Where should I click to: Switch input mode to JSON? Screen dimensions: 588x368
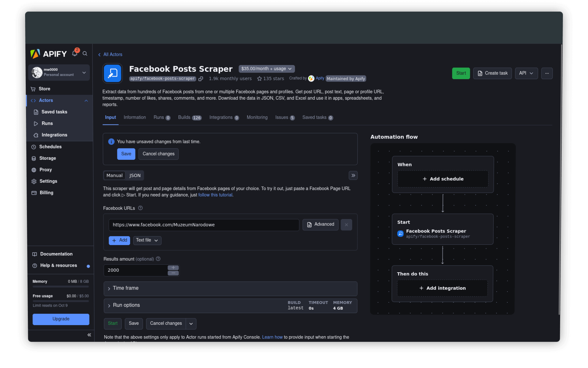coord(135,175)
